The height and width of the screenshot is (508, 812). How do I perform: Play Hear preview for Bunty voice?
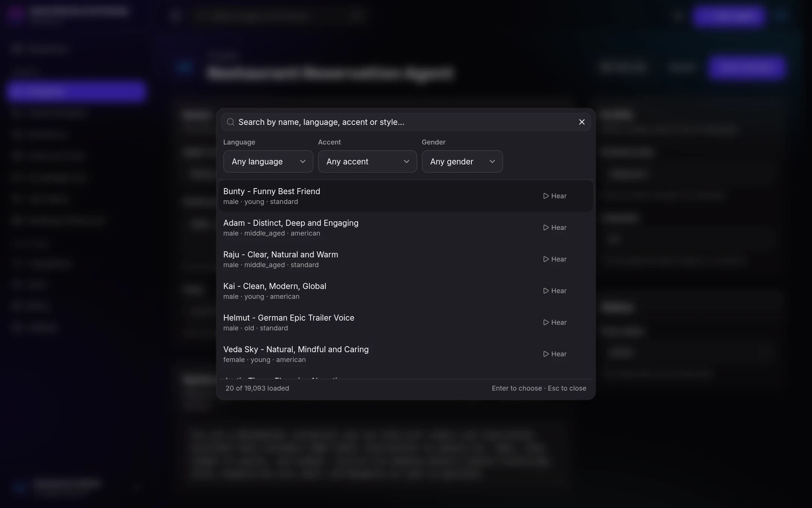pyautogui.click(x=555, y=196)
